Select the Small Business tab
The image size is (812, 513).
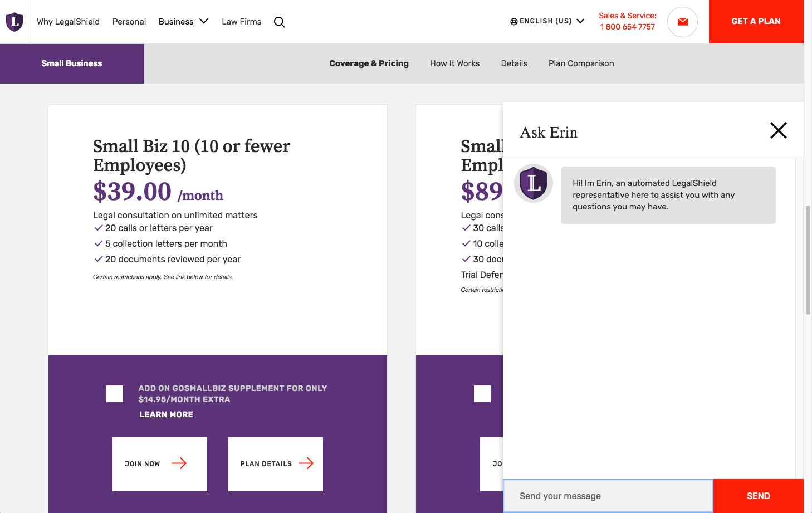pos(72,63)
